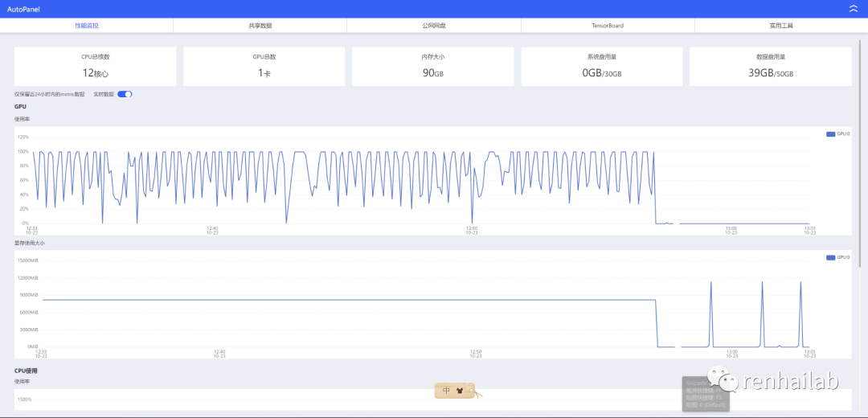Click the CPU总核数 12核心 card
The width and height of the screenshot is (868, 418).
(x=95, y=67)
